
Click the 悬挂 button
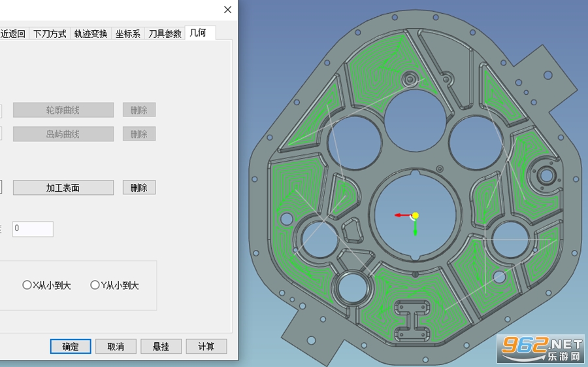(x=161, y=346)
